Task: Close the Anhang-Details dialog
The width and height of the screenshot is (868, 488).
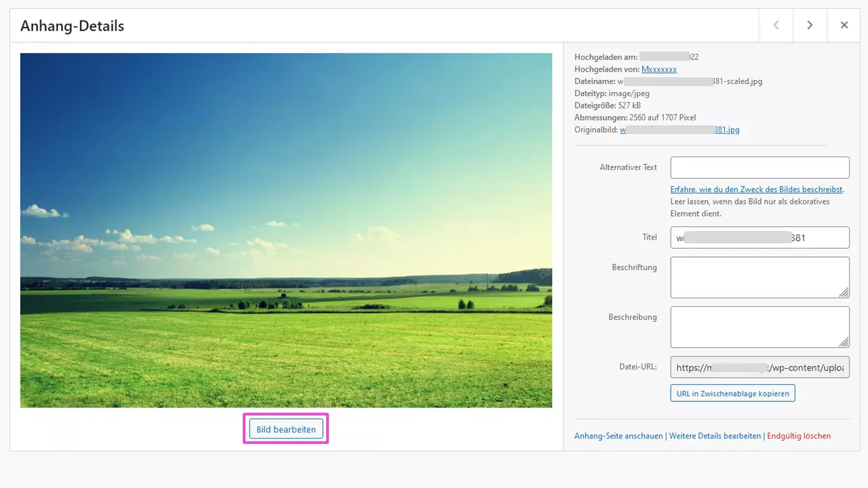Action: [844, 25]
